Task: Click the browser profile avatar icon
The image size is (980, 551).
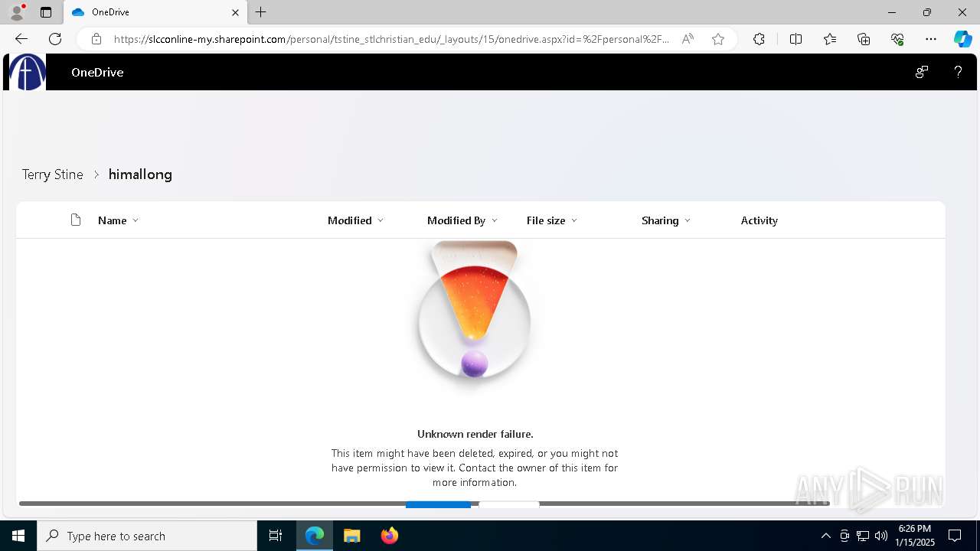Action: (17, 12)
